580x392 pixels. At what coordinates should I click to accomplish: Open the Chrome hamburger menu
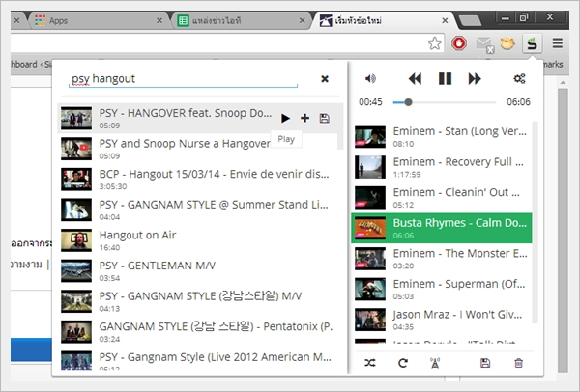coord(558,43)
